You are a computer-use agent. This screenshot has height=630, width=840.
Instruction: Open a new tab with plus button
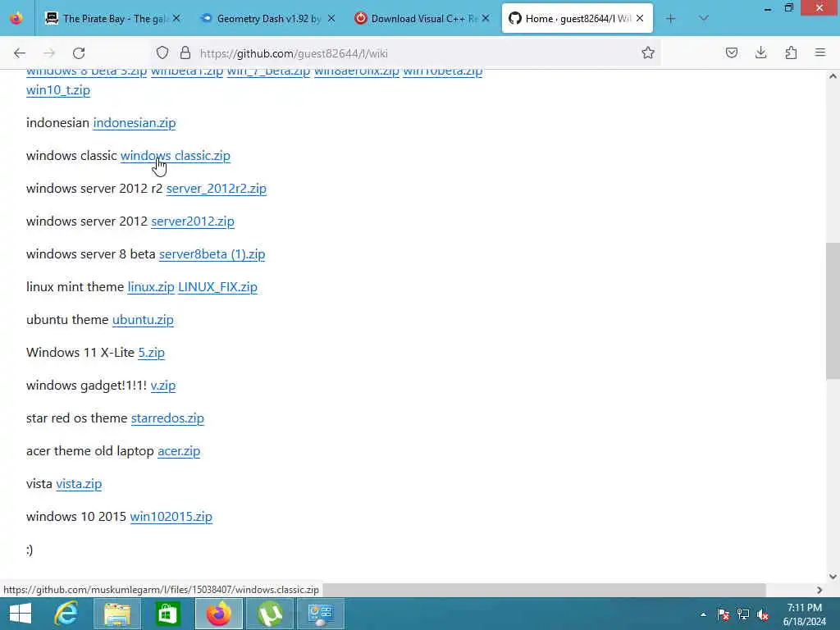pyautogui.click(x=670, y=19)
